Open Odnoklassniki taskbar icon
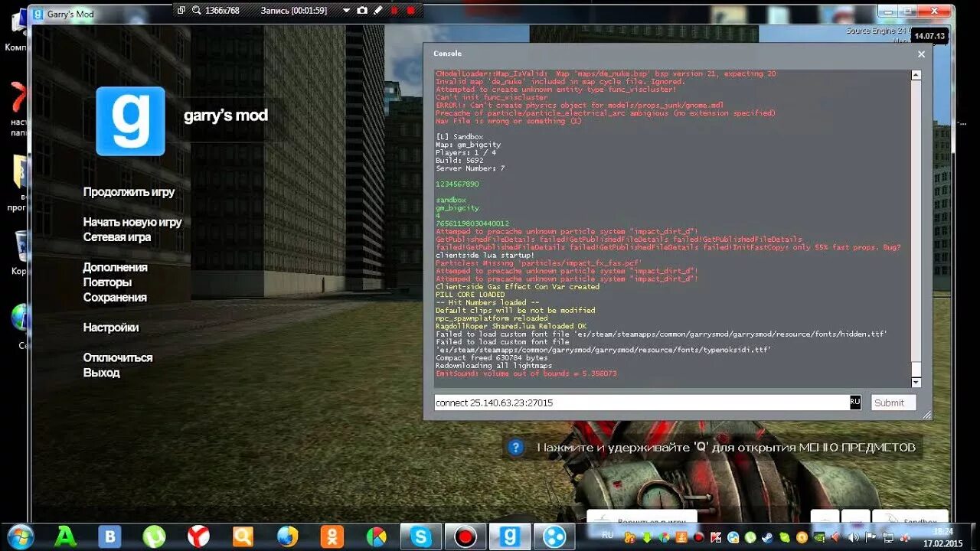The height and width of the screenshot is (551, 980). tap(332, 537)
